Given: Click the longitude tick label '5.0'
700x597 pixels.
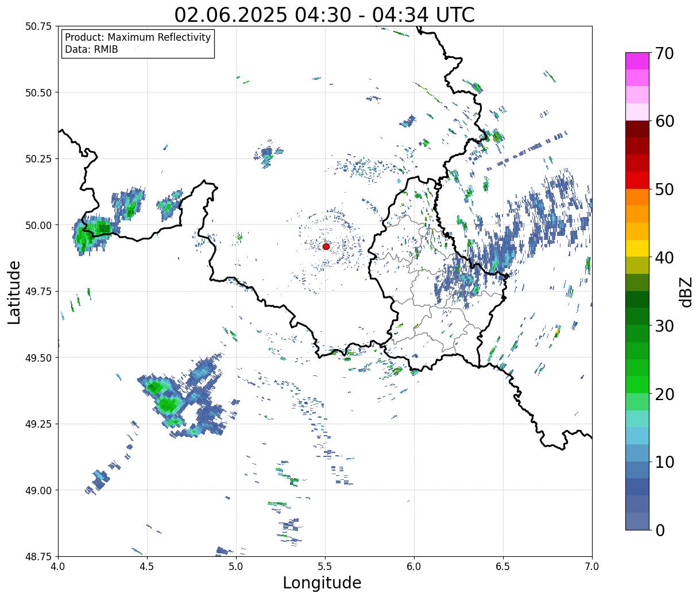Looking at the screenshot, I should pyautogui.click(x=236, y=567).
